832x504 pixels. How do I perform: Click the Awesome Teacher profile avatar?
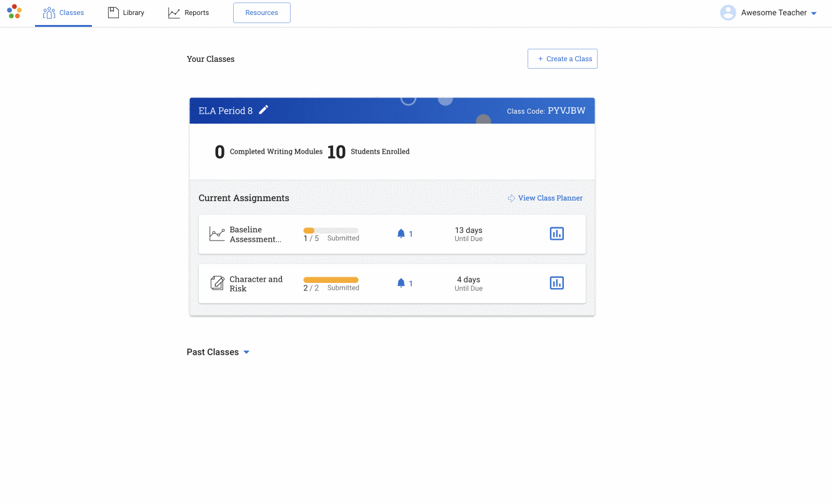tap(728, 12)
